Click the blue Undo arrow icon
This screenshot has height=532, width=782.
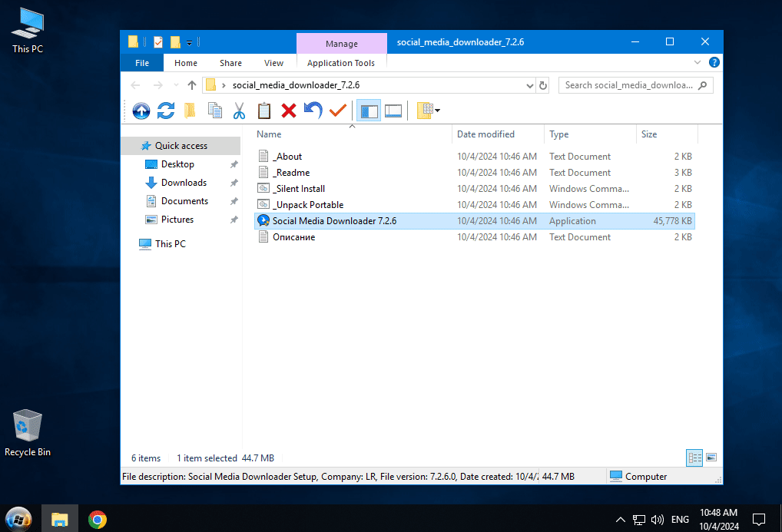pos(313,110)
